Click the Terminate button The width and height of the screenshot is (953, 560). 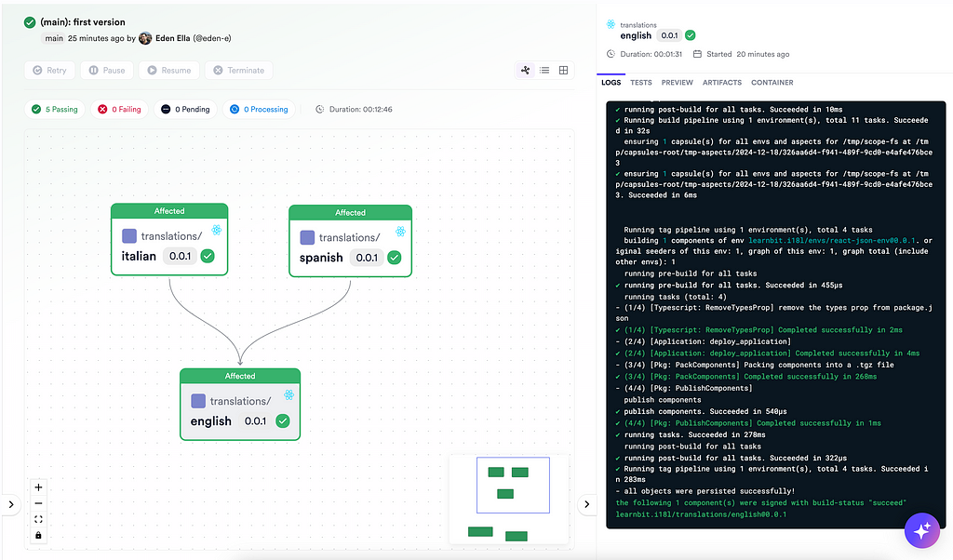pos(239,71)
